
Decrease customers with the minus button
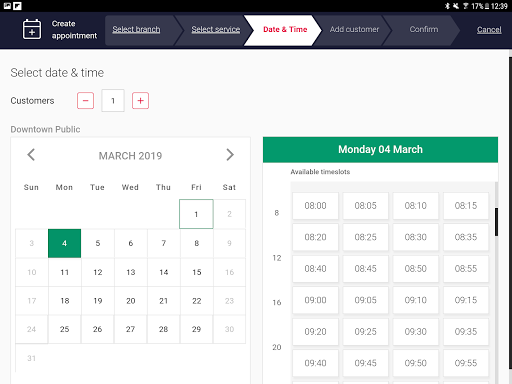tap(85, 101)
